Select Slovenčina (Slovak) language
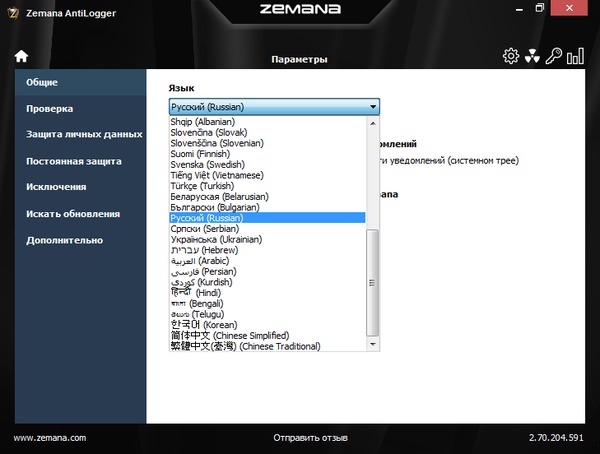This screenshot has width=600, height=454. 267,132
